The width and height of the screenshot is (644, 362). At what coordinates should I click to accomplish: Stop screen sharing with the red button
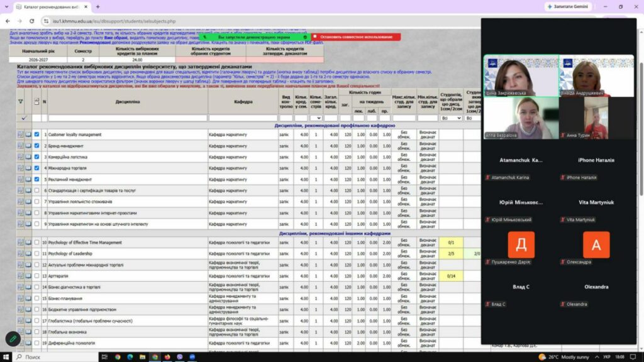[x=356, y=37]
